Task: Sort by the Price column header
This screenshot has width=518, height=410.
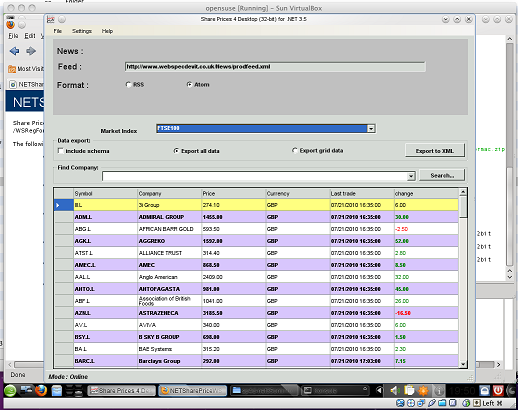Action: coord(233,194)
